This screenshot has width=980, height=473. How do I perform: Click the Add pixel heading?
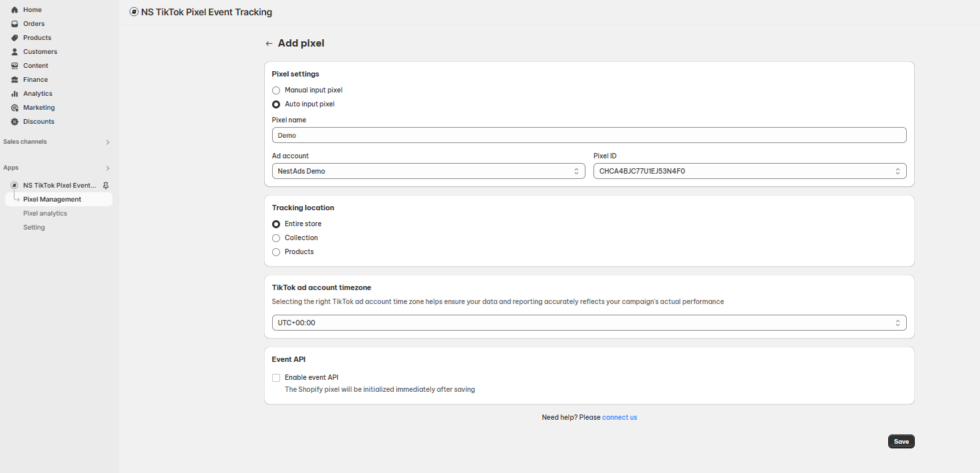click(301, 43)
